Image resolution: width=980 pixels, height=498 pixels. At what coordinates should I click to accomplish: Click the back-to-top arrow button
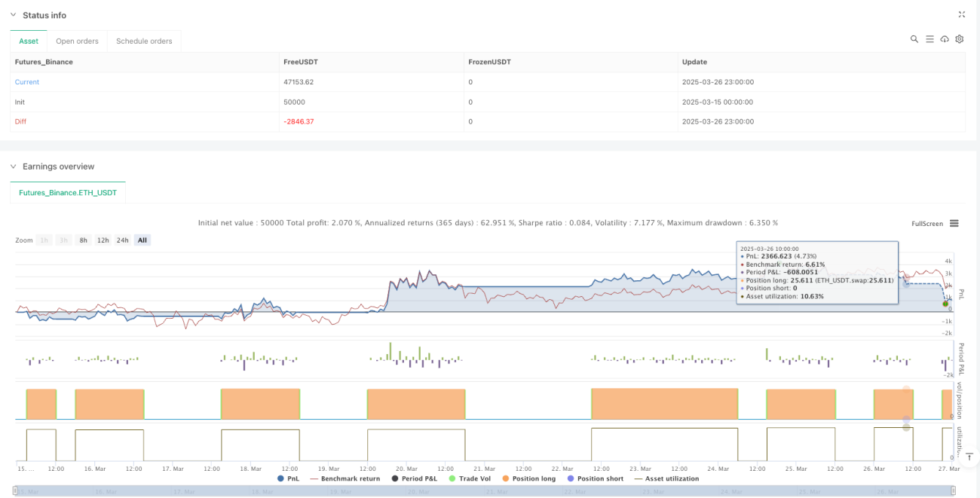tap(969, 457)
